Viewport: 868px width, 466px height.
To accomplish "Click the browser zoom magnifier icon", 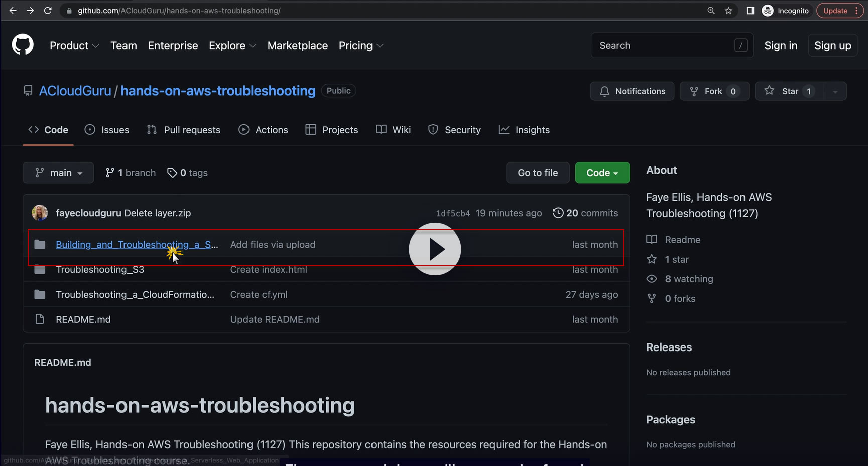I will (x=711, y=11).
